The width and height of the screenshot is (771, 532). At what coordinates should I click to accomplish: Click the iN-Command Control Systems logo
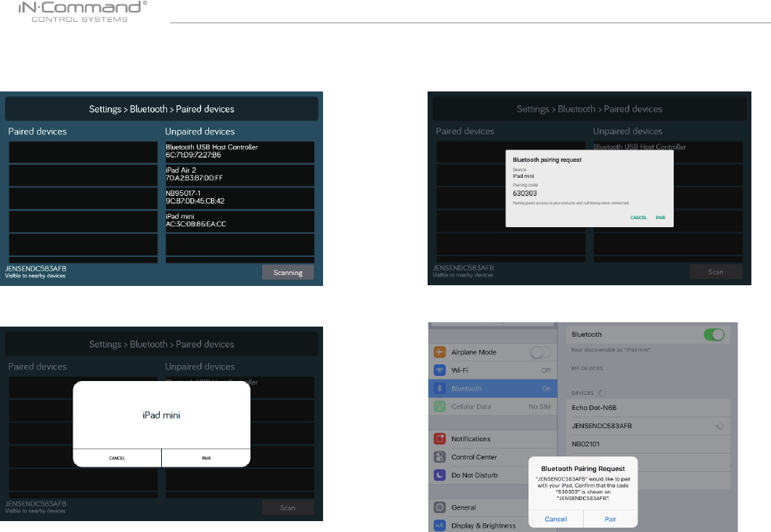click(x=83, y=12)
